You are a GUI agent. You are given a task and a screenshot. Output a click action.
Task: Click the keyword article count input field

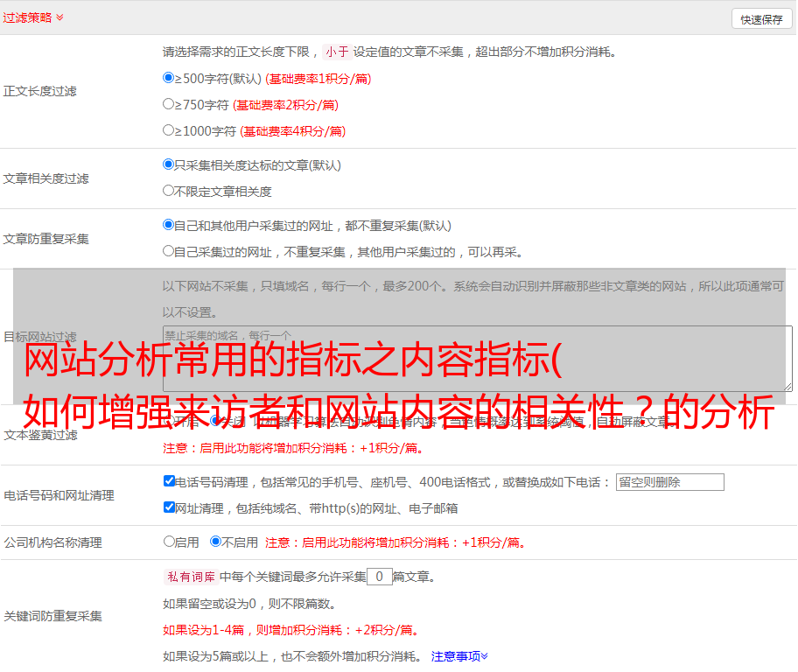click(x=379, y=577)
